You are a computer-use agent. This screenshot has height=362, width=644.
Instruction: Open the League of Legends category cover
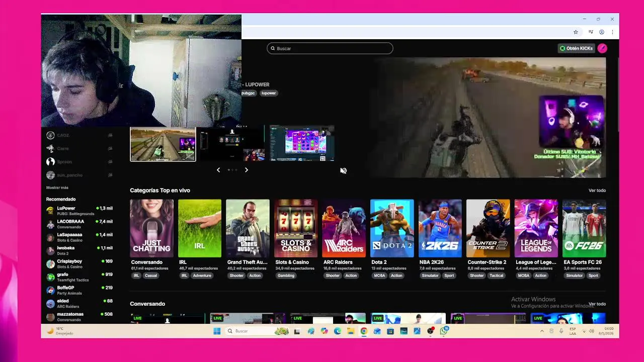(536, 228)
